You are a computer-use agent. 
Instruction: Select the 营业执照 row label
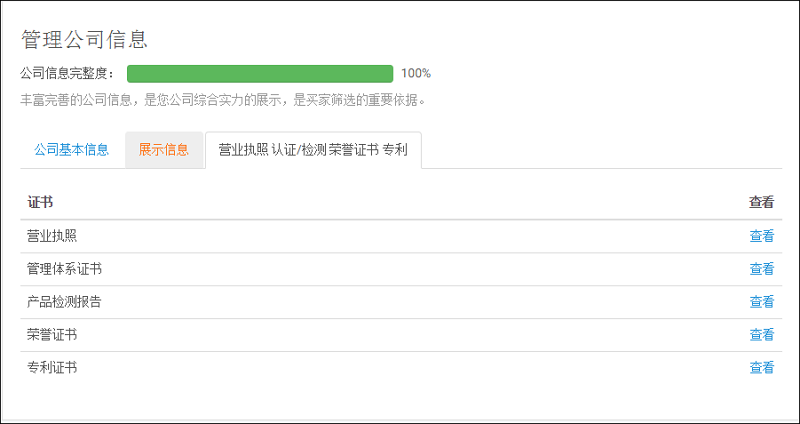[x=52, y=236]
